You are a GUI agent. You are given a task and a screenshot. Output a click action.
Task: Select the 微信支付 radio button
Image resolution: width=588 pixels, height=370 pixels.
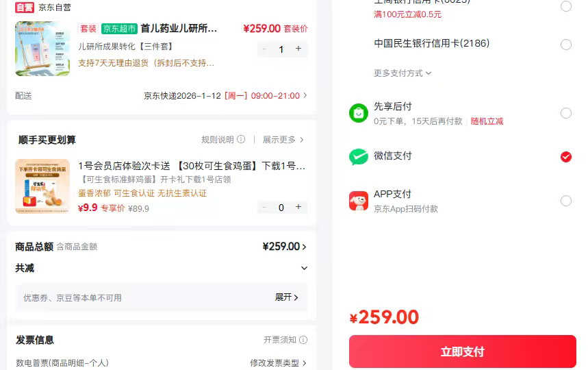point(565,157)
